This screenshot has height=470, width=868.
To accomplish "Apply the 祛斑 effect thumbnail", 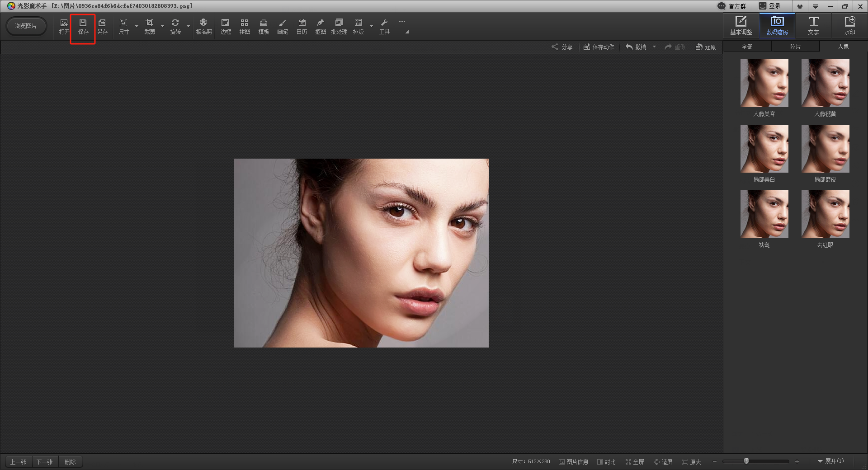I will tap(764, 214).
